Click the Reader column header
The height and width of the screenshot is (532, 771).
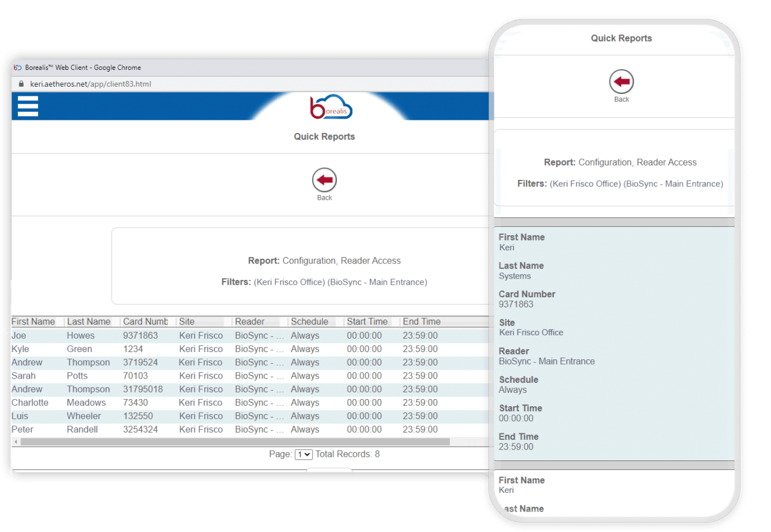(x=252, y=321)
